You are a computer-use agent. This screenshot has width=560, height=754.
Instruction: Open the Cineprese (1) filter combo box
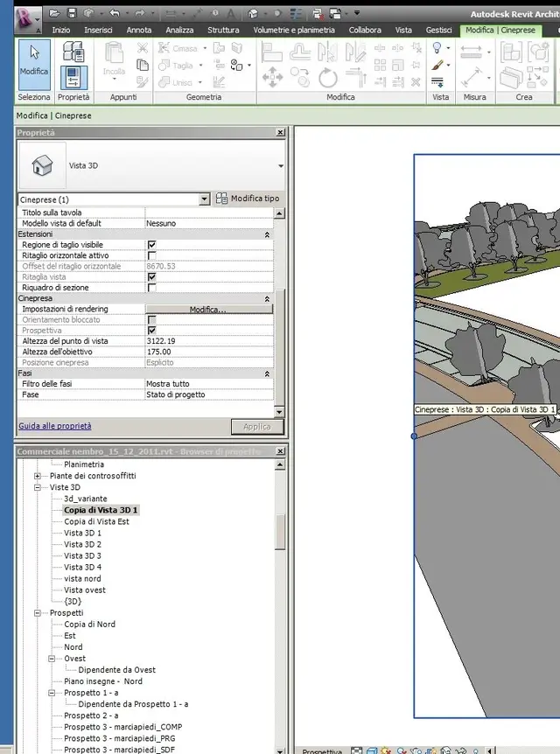coord(114,199)
